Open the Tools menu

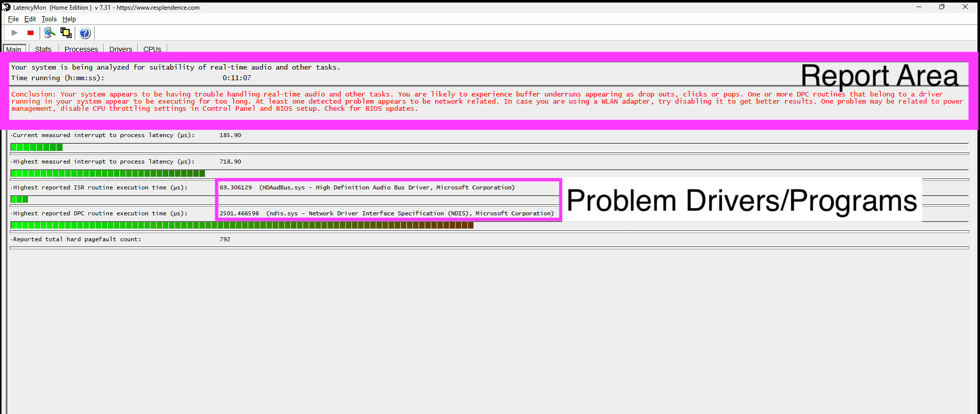tap(49, 19)
